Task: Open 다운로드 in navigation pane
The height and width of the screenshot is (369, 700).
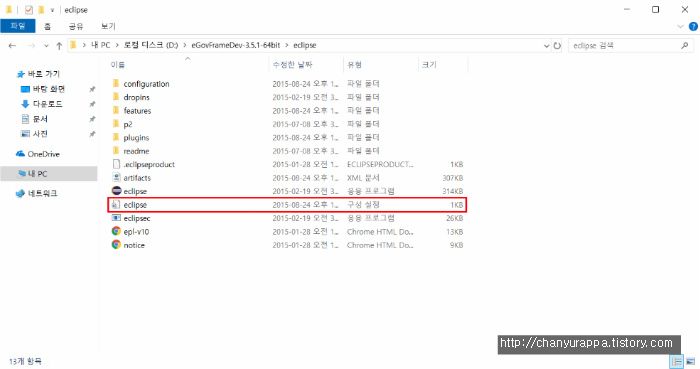Action: [x=42, y=104]
